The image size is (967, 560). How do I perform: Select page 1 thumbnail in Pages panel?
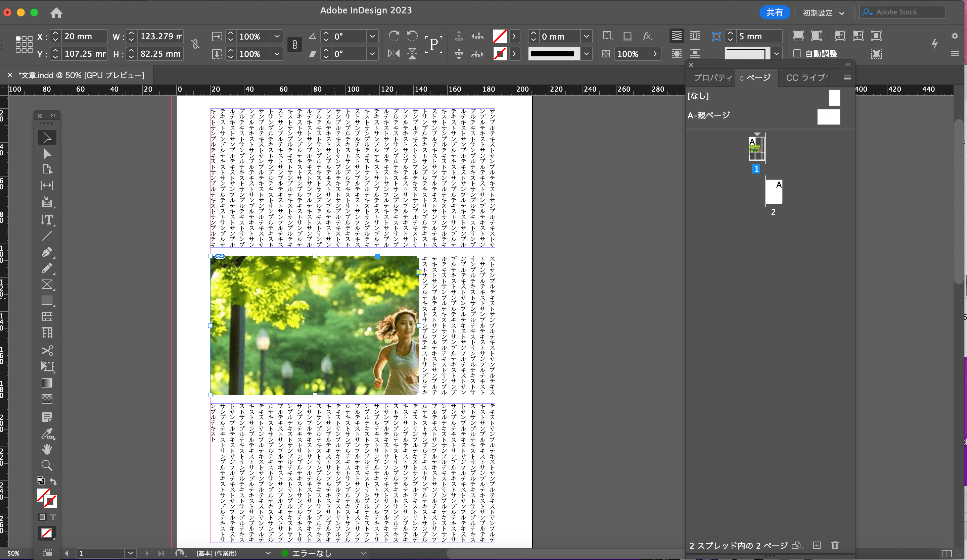point(757,148)
